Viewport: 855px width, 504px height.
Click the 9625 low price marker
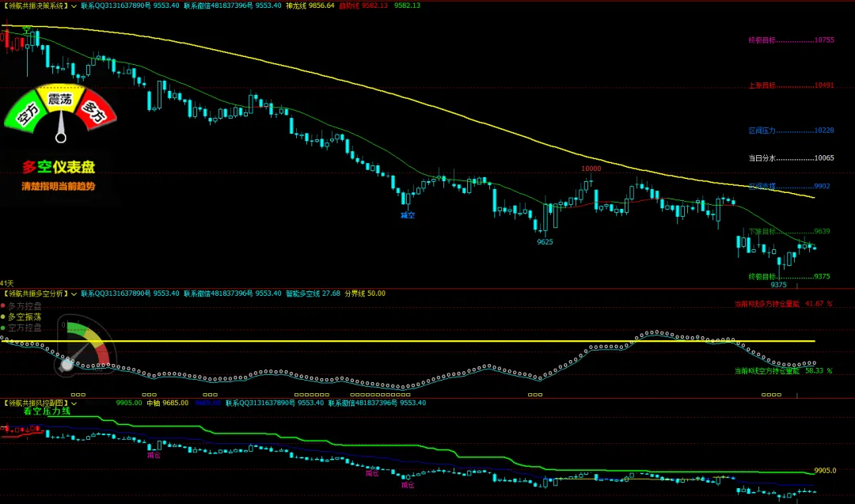pyautogui.click(x=545, y=242)
